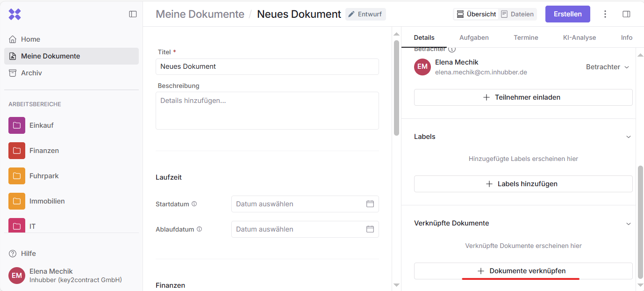The height and width of the screenshot is (291, 644).
Task: Open the Einkauf workspace folder
Action: coord(41,125)
